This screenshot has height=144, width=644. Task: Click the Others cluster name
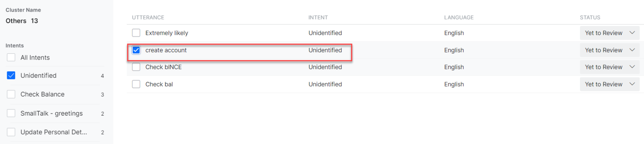[16, 21]
